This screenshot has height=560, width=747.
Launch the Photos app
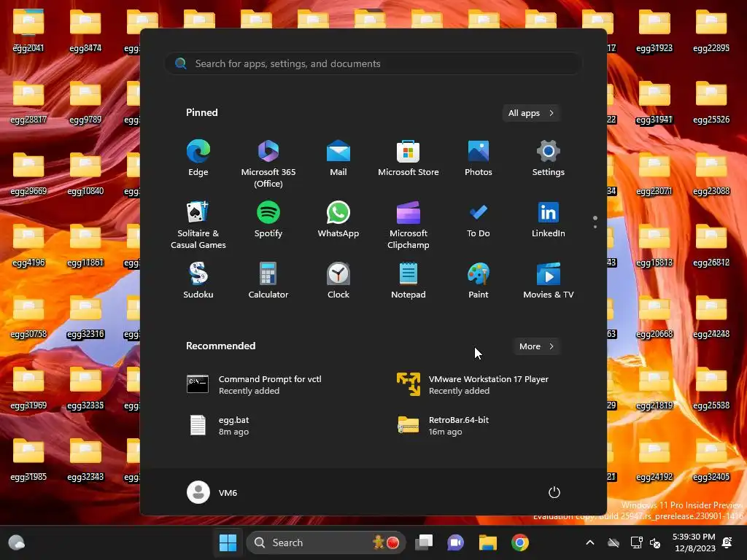coord(479,158)
